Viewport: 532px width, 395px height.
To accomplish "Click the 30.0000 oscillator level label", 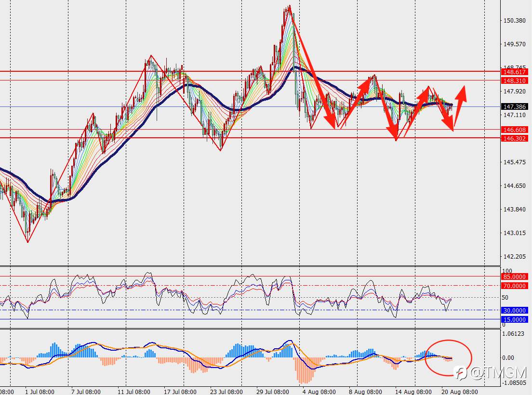I will [x=514, y=311].
